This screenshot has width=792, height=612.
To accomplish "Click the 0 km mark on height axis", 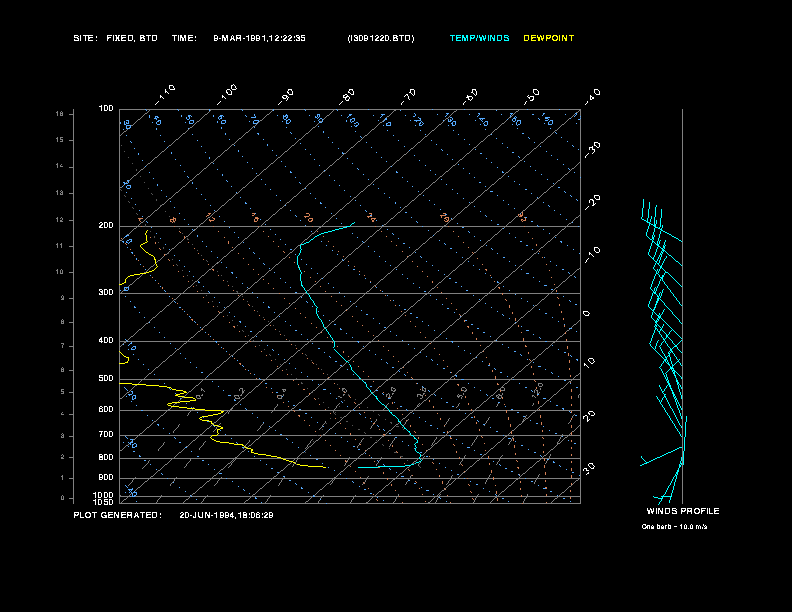I will pos(63,498).
